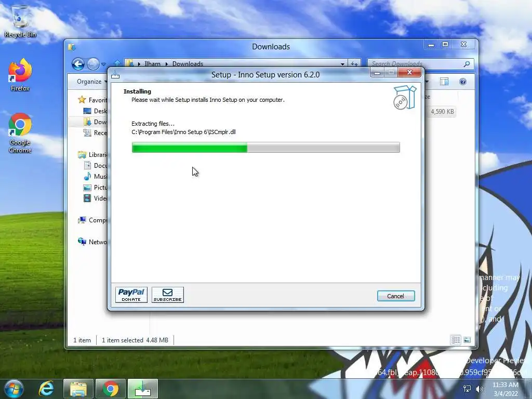
Task: Click the installation progress bar
Action: tap(265, 147)
